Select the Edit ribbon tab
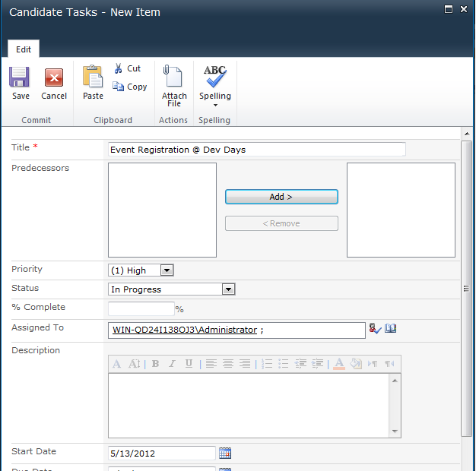Image resolution: width=476 pixels, height=471 pixels. tap(24, 49)
